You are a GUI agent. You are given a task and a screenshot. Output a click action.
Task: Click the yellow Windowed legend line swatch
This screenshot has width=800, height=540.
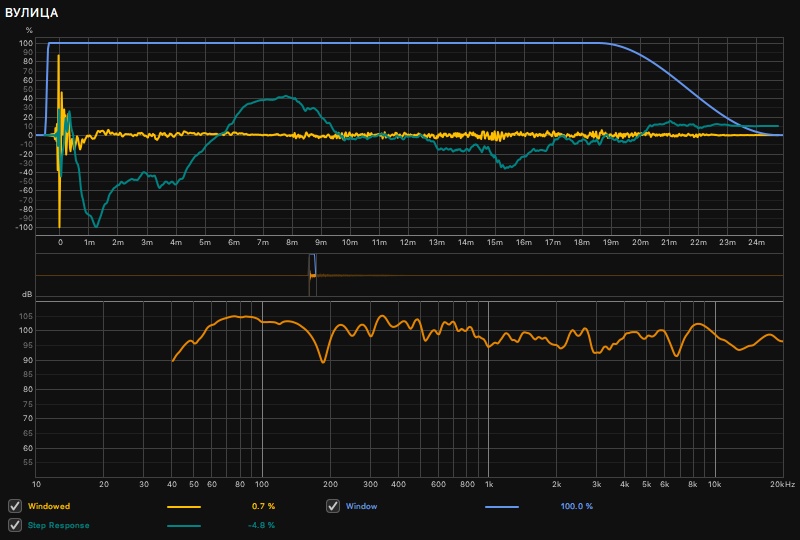(184, 507)
